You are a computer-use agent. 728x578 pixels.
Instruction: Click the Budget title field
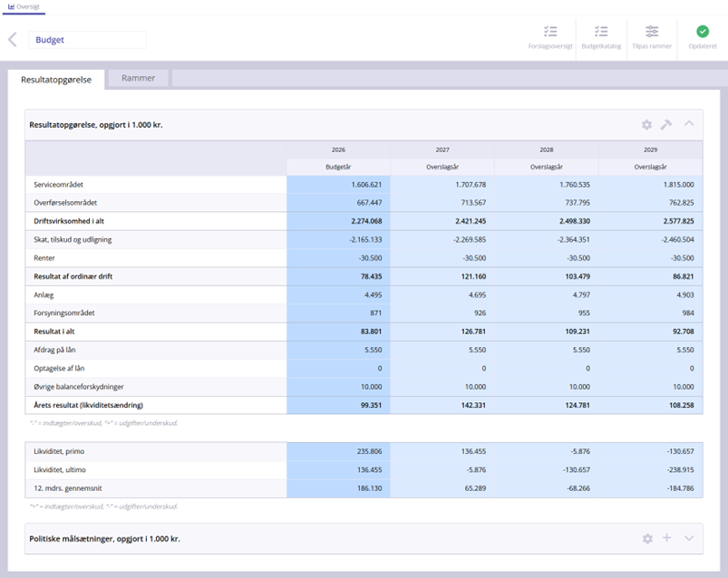point(87,40)
